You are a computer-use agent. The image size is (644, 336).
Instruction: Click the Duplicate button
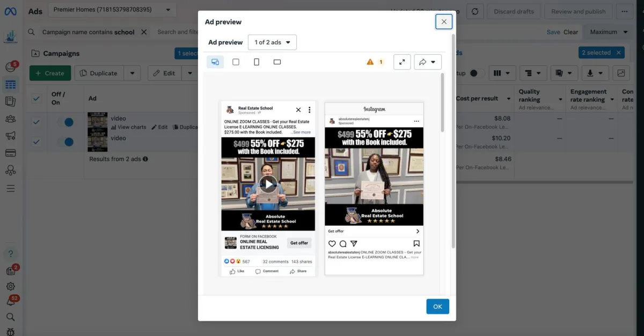pyautogui.click(x=99, y=73)
